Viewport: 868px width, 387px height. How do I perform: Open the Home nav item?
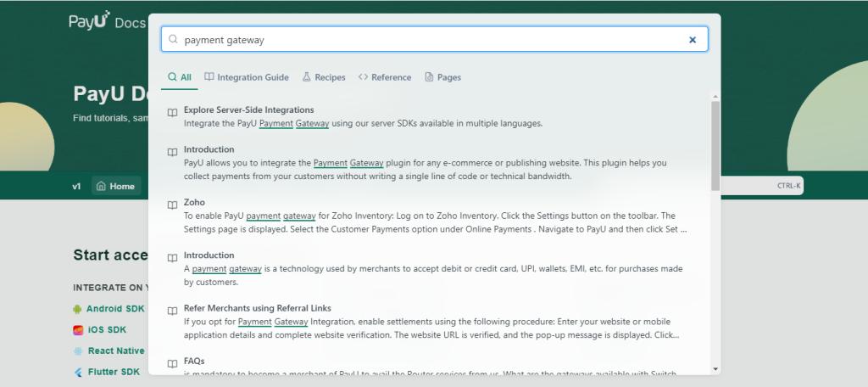(x=115, y=187)
